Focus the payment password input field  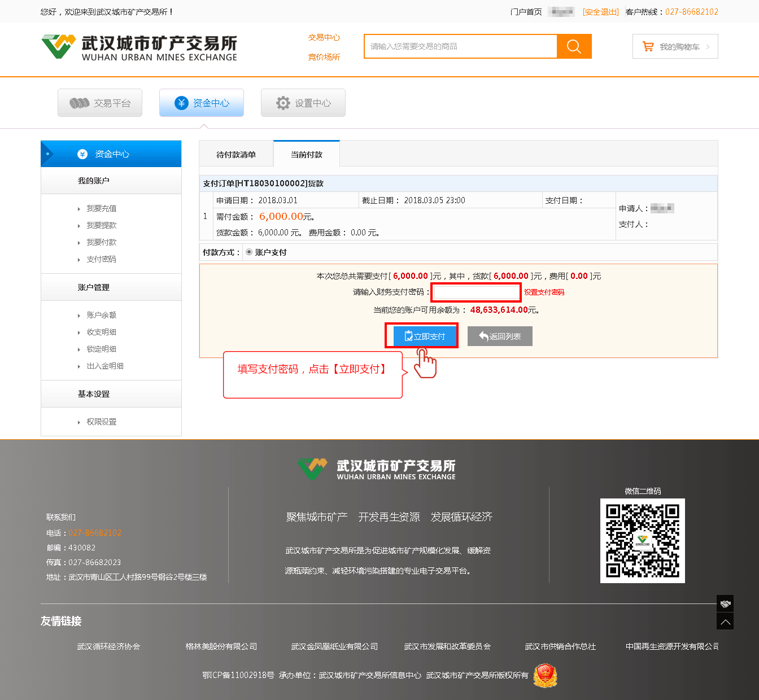(x=476, y=292)
